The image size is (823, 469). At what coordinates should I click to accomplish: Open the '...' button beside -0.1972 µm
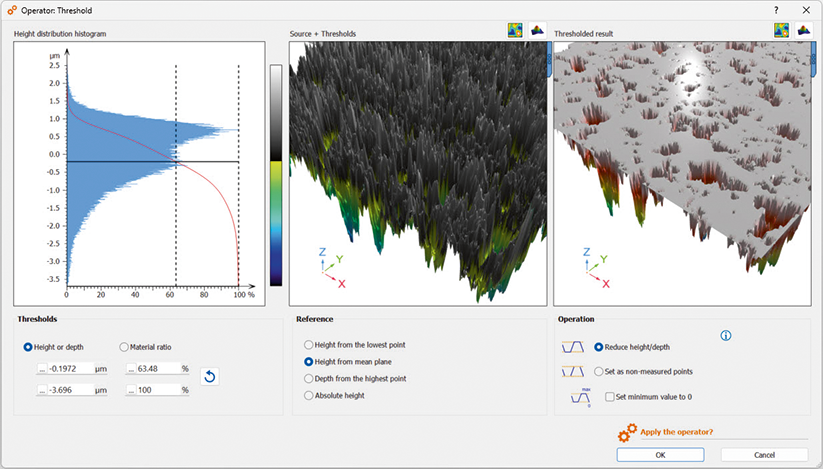43,369
